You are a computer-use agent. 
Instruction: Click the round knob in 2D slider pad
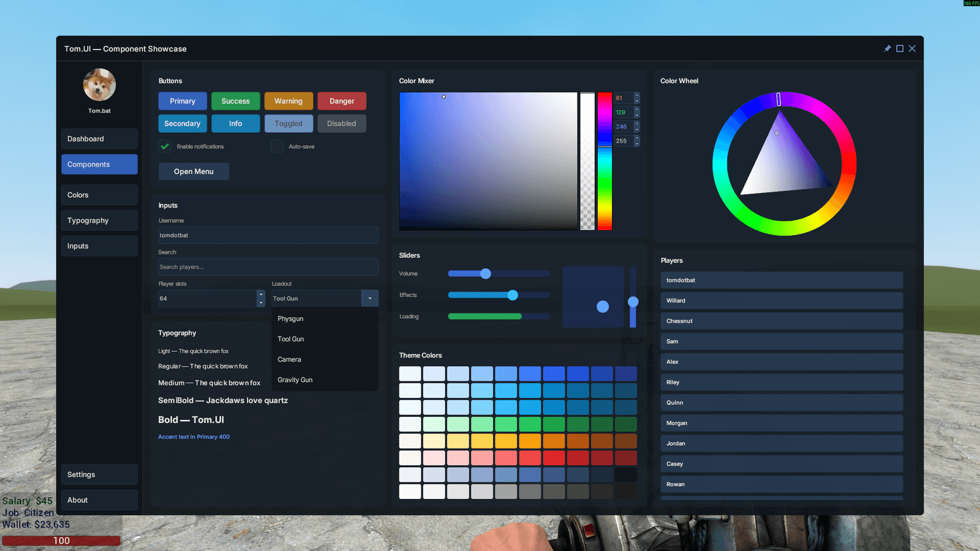[x=603, y=307]
